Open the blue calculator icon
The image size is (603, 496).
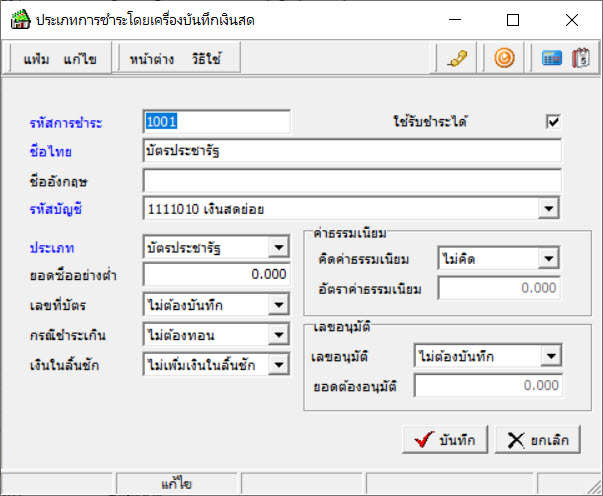pos(551,58)
